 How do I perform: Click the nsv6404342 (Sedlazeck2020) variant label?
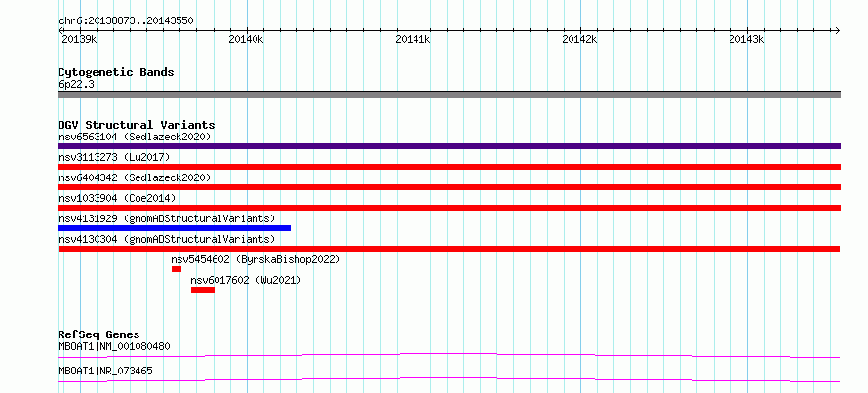(x=135, y=177)
